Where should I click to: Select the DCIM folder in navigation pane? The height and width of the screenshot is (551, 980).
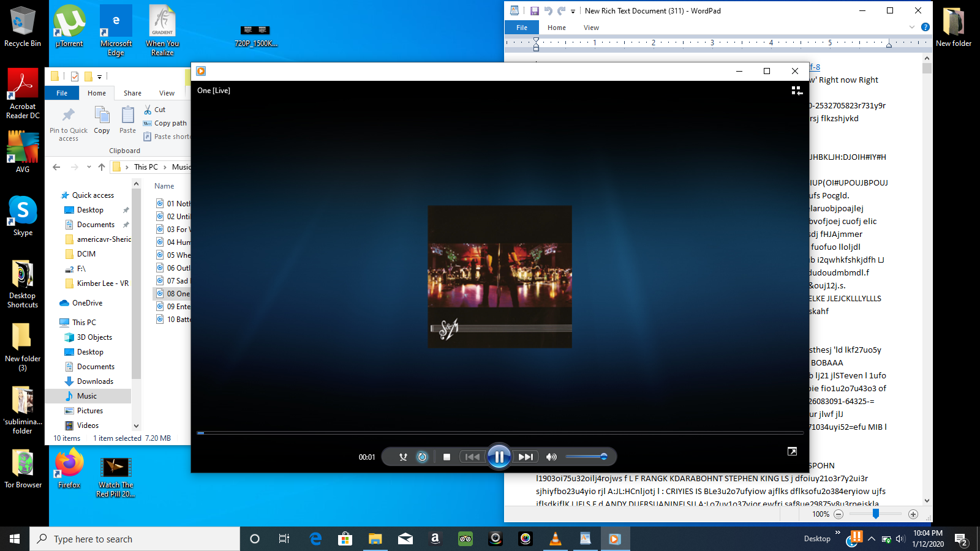coord(86,254)
